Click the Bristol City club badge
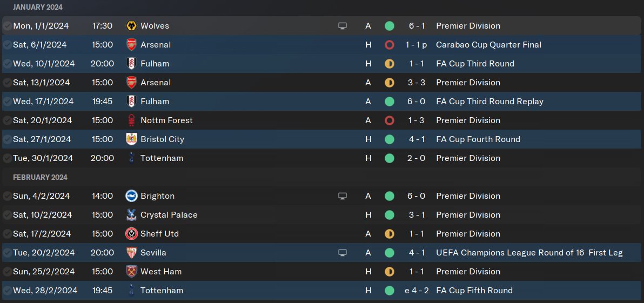The image size is (644, 303). click(131, 139)
